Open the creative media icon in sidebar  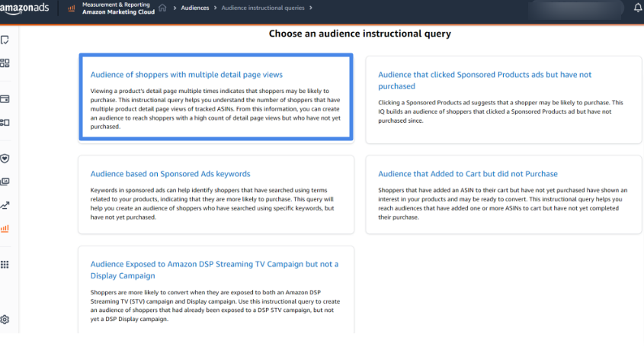coord(5,182)
